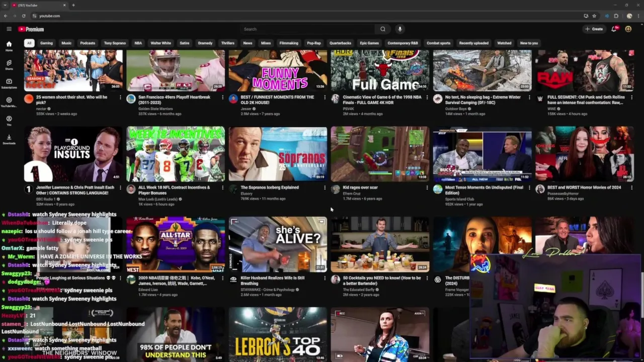Open options for BEST and WORST Horror Movies
Viewport: 644px width, 362px height.
click(x=631, y=188)
